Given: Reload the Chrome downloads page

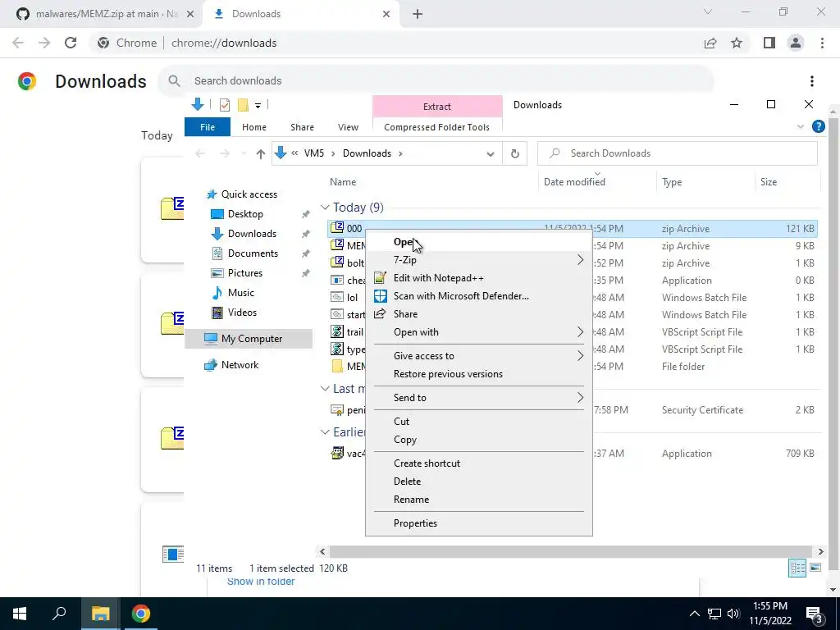Looking at the screenshot, I should coord(71,43).
